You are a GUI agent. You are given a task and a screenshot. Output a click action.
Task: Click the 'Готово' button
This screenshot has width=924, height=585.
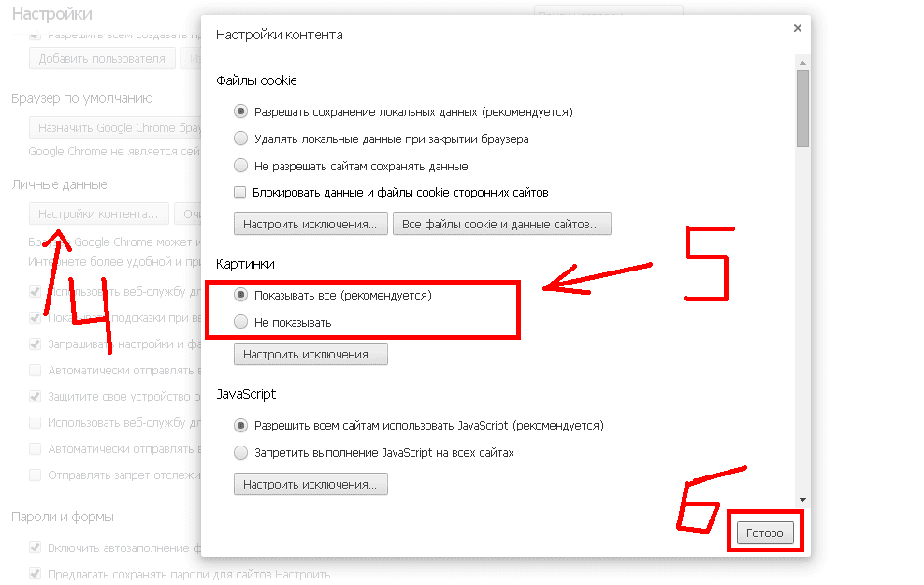[x=765, y=534]
